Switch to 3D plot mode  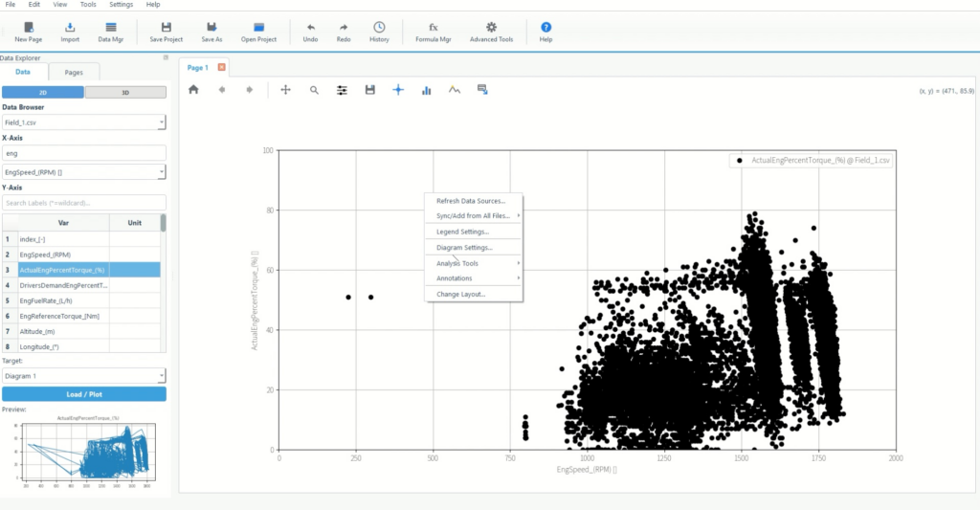click(125, 93)
